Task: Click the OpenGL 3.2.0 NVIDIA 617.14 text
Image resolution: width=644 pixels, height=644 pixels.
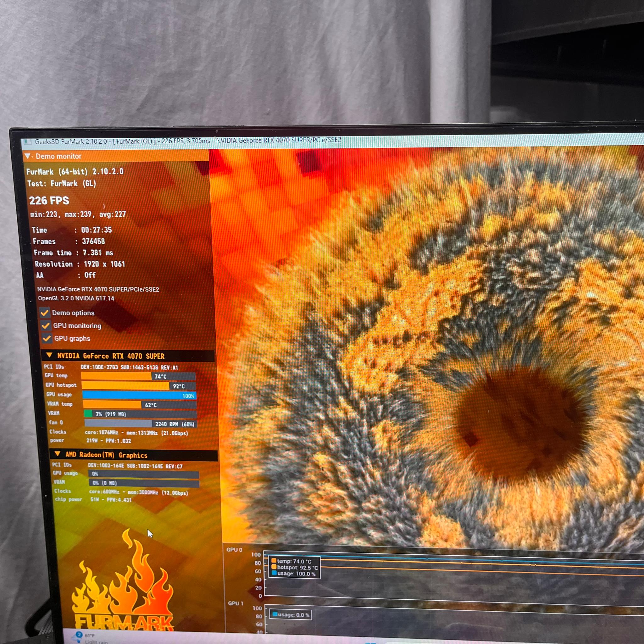Action: click(x=76, y=298)
